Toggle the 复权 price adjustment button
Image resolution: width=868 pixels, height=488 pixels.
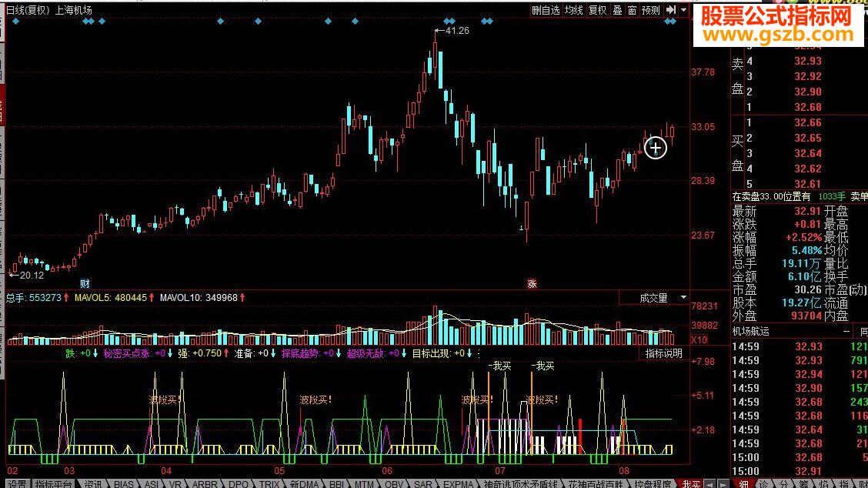coord(597,10)
